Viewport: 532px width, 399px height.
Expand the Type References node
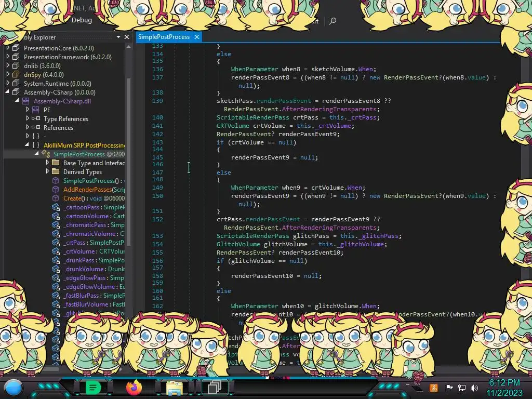tap(28, 118)
